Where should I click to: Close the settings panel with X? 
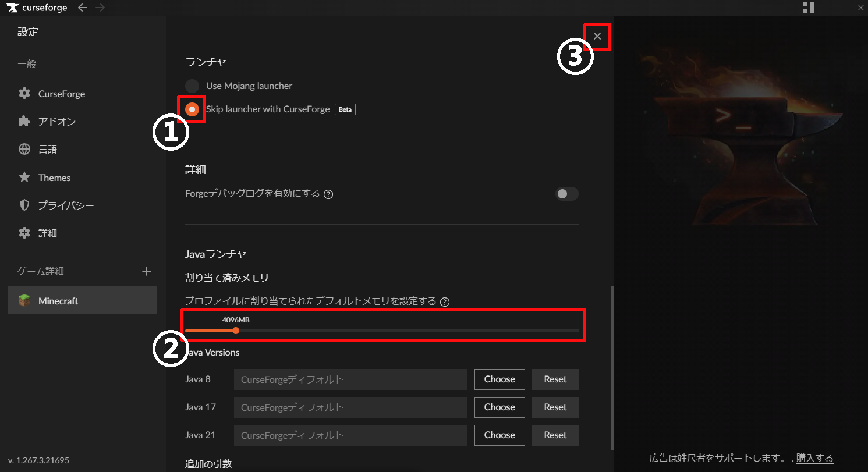[x=597, y=36]
